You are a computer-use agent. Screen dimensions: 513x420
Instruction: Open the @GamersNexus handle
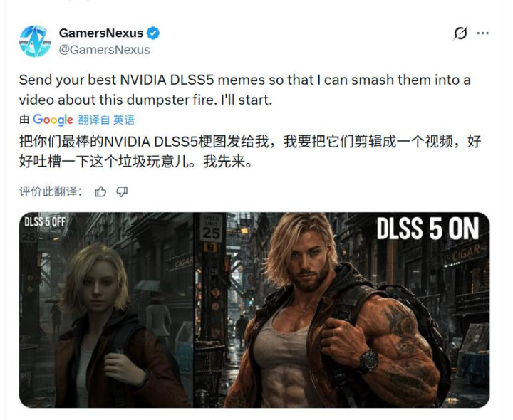click(104, 50)
